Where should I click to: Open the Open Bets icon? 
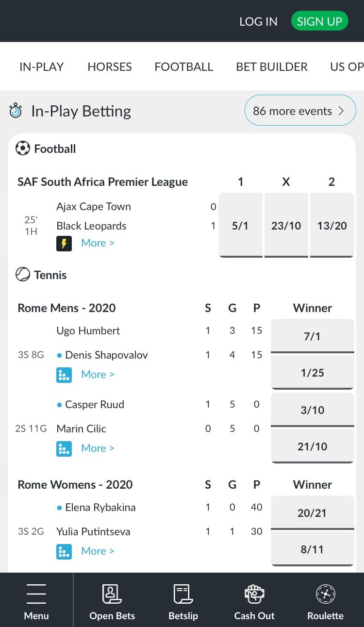point(112,594)
